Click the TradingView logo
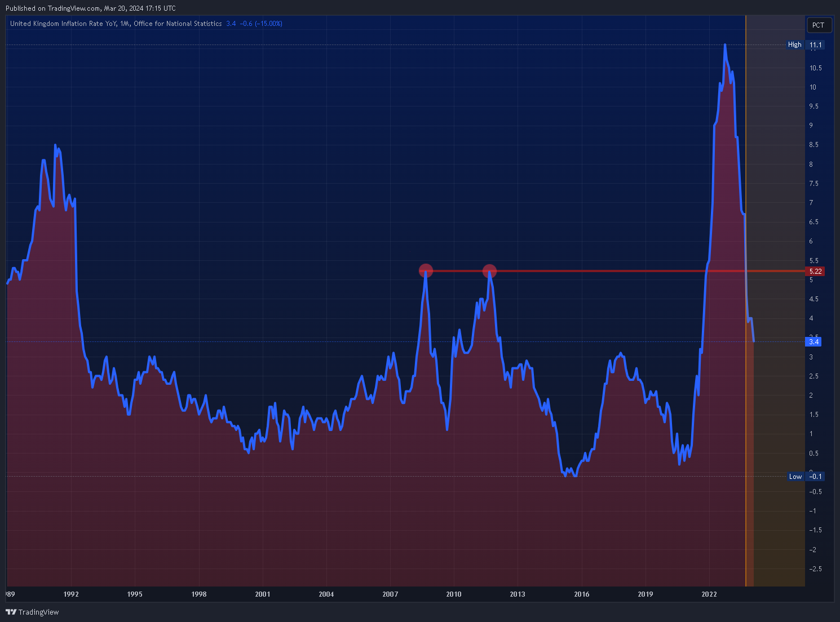840x622 pixels. [32, 612]
